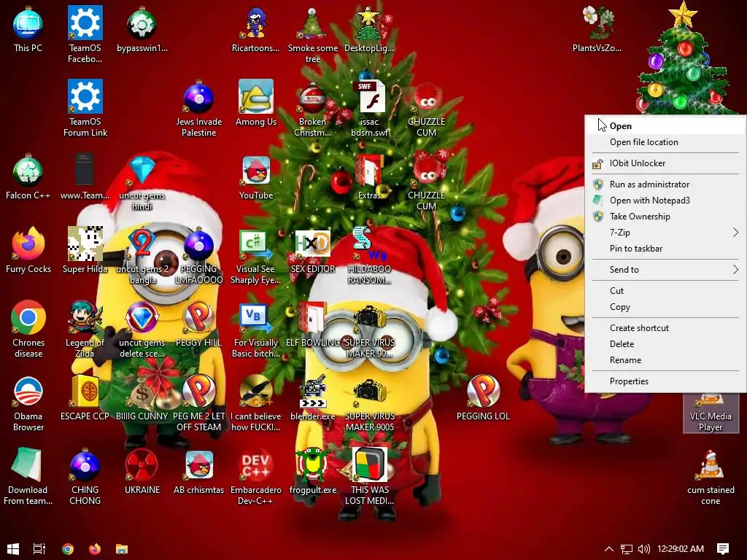747x560 pixels.
Task: Open File Explorer from the taskbar
Action: 122,549
